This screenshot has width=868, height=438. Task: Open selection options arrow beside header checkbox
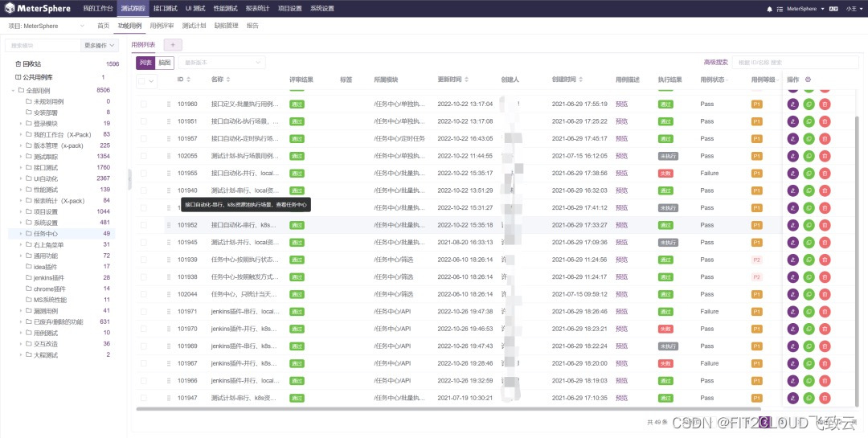[151, 81]
